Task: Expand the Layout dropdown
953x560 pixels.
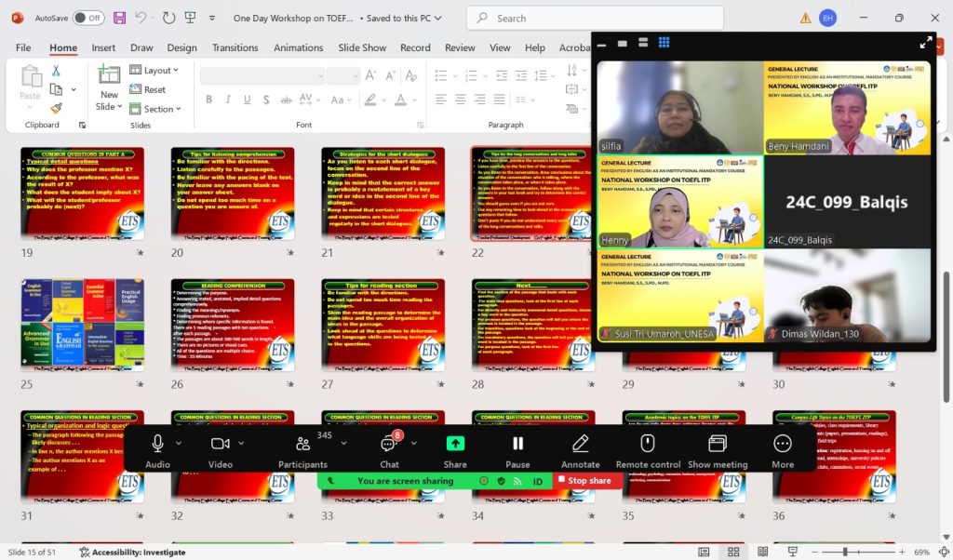Action: pyautogui.click(x=154, y=71)
